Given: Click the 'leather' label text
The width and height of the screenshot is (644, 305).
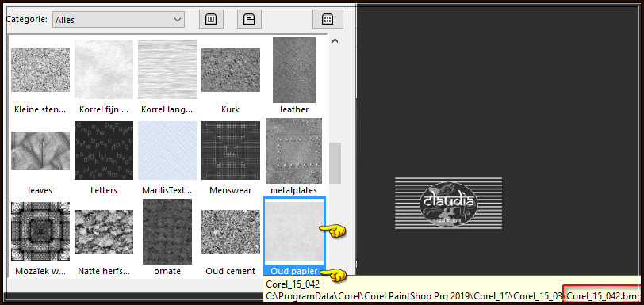Looking at the screenshot, I should coord(294,109).
